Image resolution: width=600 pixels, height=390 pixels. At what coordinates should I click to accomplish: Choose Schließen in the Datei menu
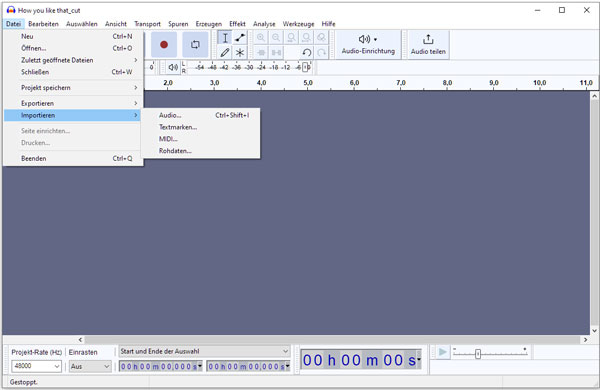(73, 72)
